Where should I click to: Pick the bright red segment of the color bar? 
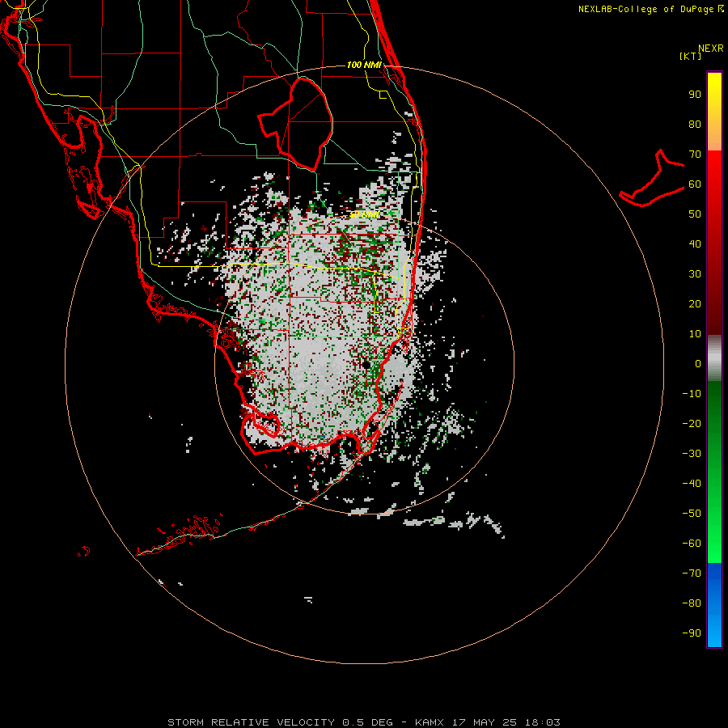(x=714, y=168)
